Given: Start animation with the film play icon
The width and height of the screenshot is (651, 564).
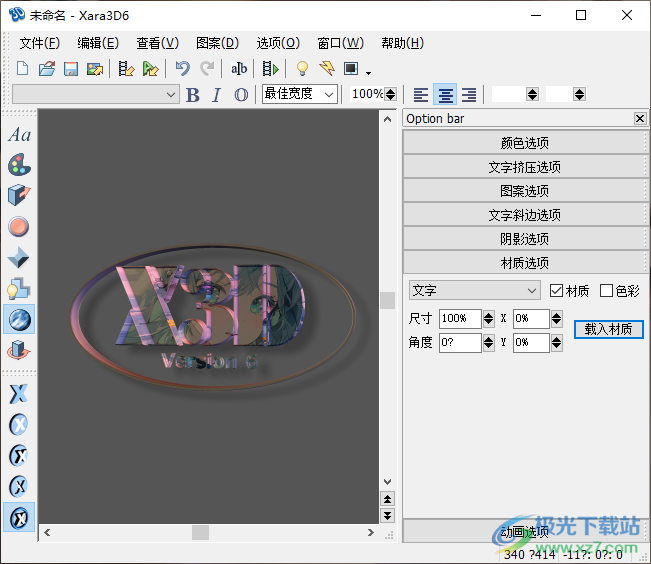Looking at the screenshot, I should tap(270, 69).
